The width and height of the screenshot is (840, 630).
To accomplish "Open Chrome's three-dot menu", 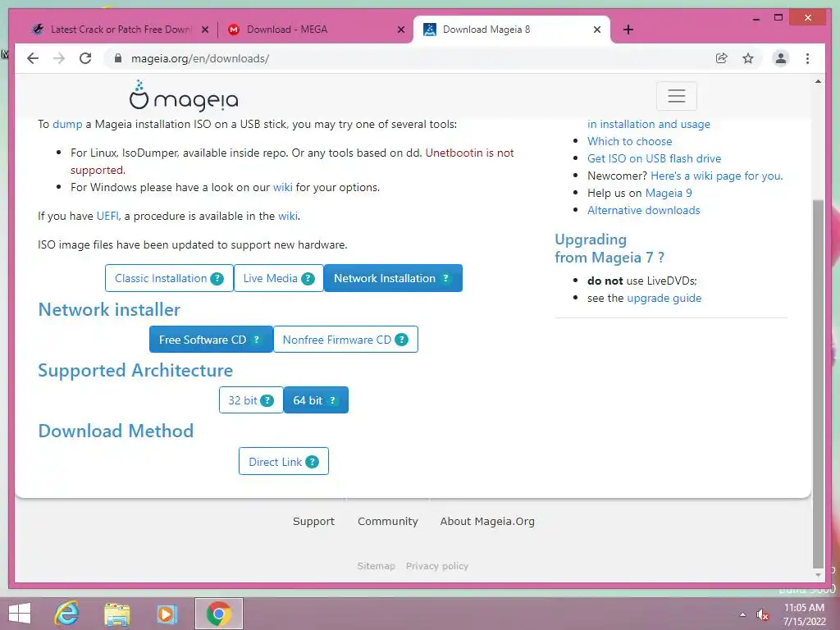I will coord(807,58).
